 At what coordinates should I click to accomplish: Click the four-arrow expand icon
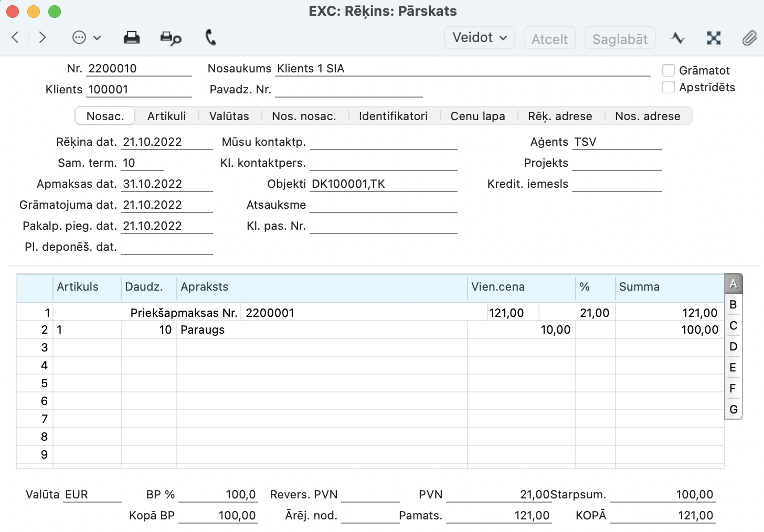point(714,38)
